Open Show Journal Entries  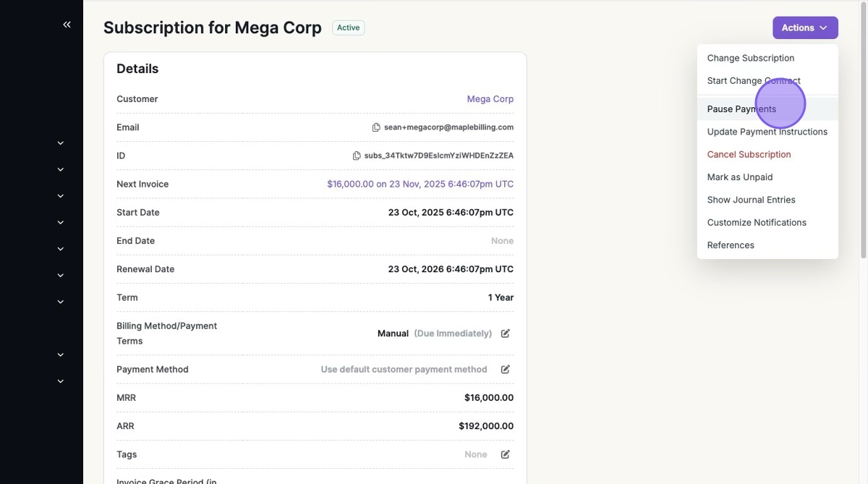pyautogui.click(x=751, y=200)
